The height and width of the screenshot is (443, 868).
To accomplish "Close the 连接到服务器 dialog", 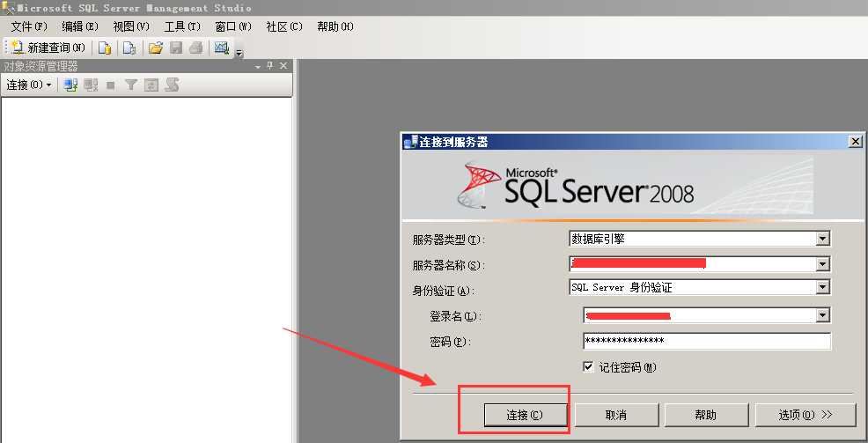I will tap(856, 142).
